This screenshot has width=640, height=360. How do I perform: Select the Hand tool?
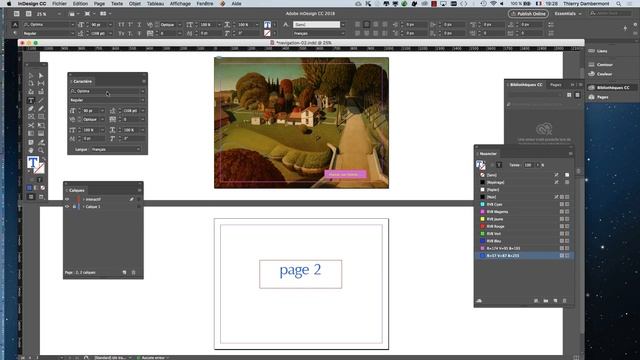click(31, 151)
